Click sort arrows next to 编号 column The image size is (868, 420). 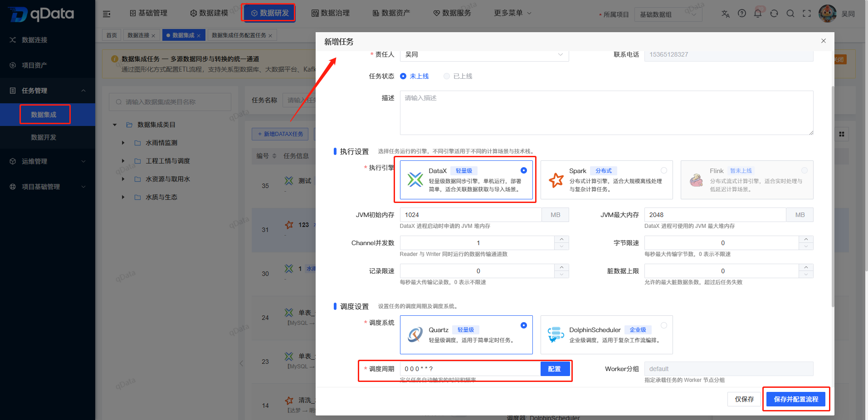click(x=274, y=156)
